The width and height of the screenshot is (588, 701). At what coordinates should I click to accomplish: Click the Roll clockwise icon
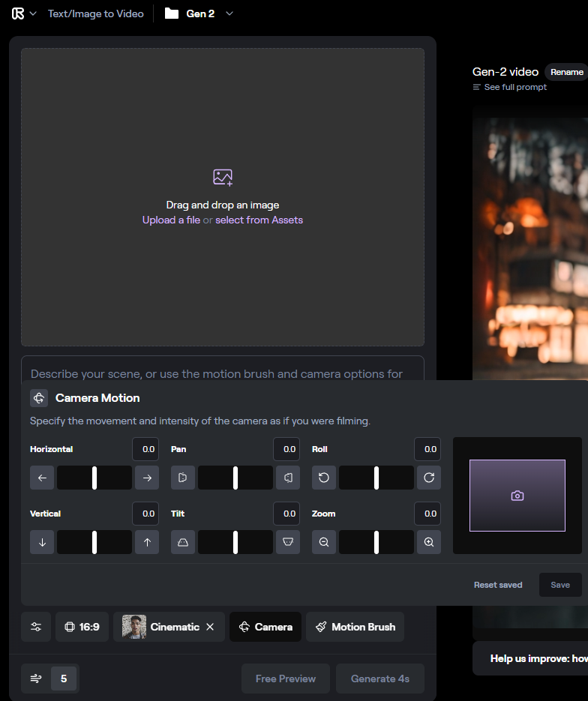[x=429, y=478]
